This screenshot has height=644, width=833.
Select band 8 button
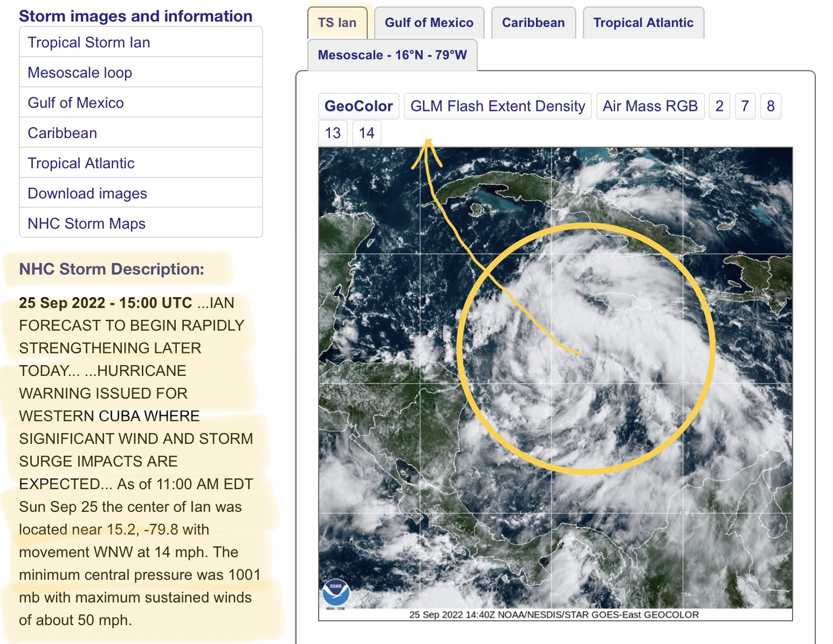pyautogui.click(x=771, y=106)
